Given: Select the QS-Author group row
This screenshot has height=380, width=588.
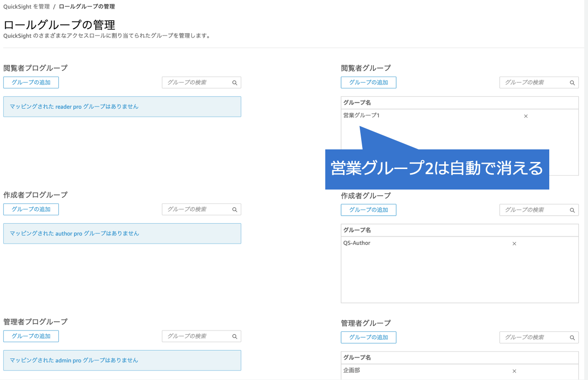Looking at the screenshot, I should (x=460, y=243).
